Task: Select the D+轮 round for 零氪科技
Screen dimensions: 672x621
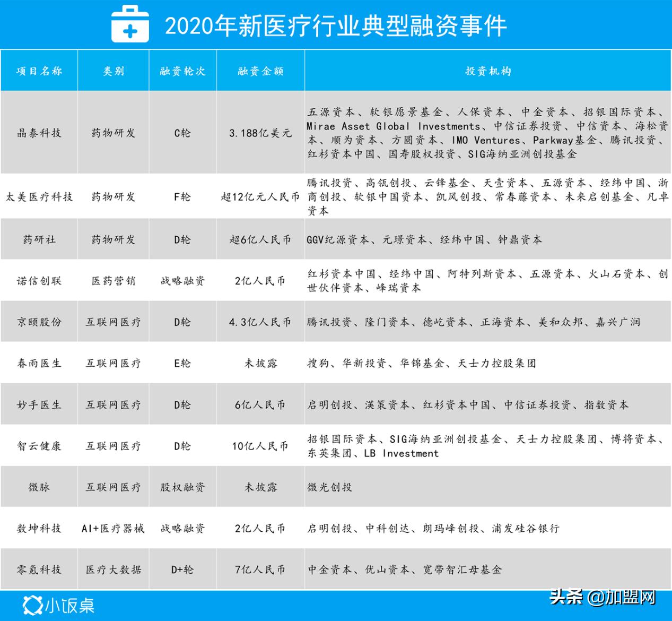Action: [x=182, y=570]
